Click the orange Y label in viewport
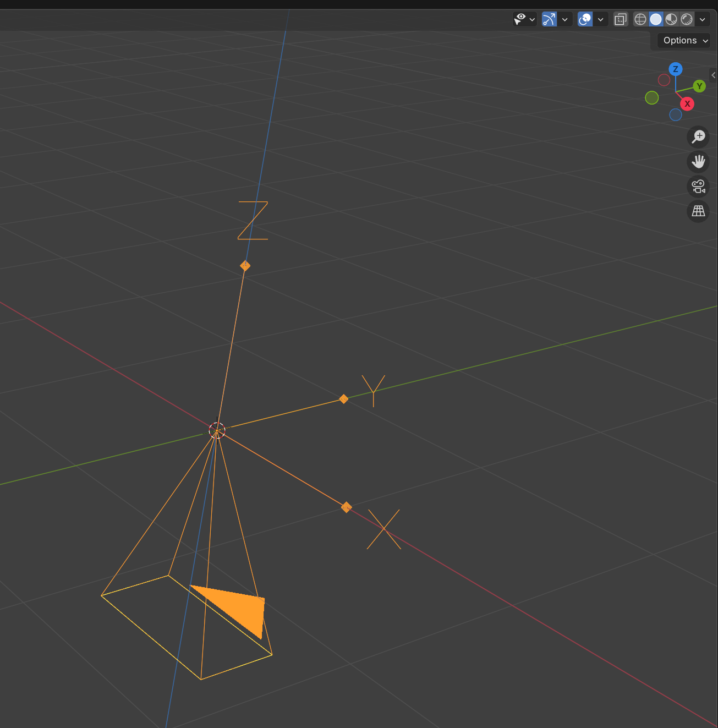Image resolution: width=718 pixels, height=728 pixels. pyautogui.click(x=374, y=391)
